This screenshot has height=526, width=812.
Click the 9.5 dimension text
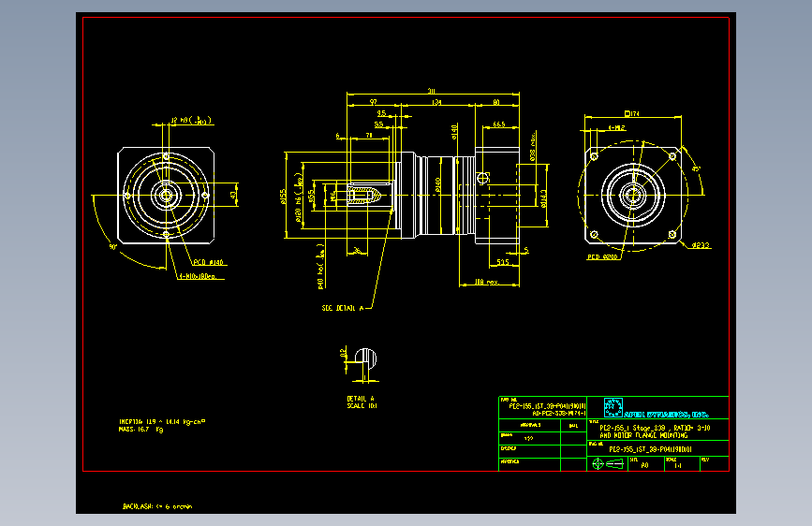click(x=382, y=113)
